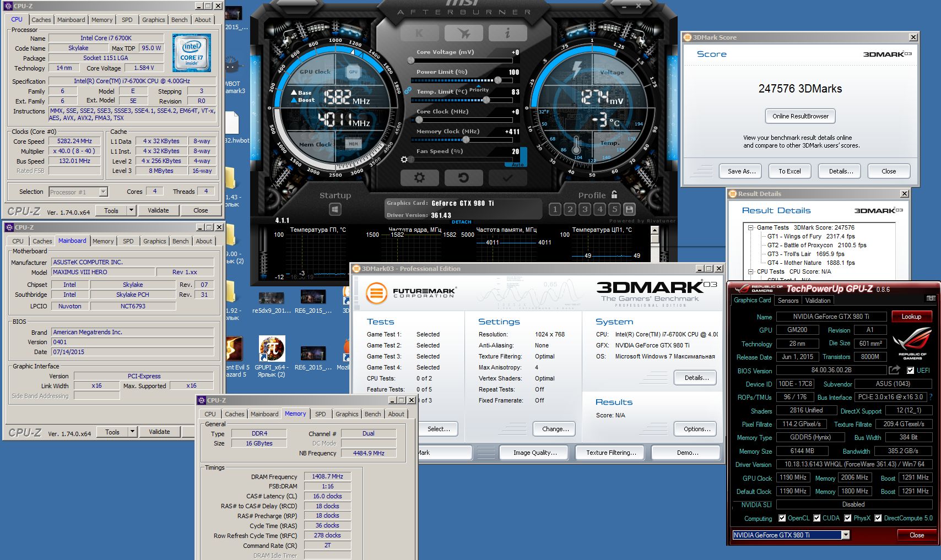Click the Demo... button in 3DMark03
The image size is (941, 560).
(x=686, y=453)
